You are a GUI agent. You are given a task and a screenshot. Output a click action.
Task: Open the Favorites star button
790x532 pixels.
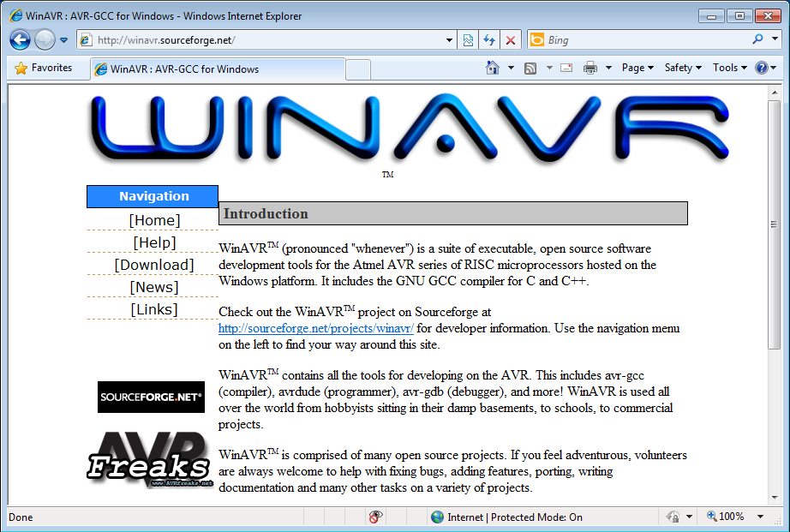pyautogui.click(x=44, y=68)
